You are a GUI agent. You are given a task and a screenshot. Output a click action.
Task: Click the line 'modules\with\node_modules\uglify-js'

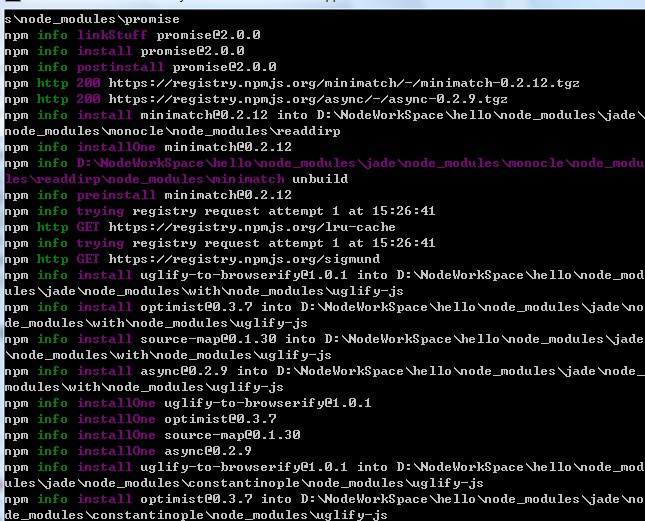(x=144, y=387)
